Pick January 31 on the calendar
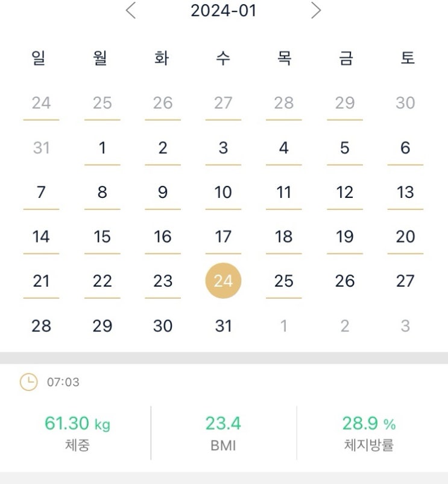This screenshot has height=484, width=448. 223,326
